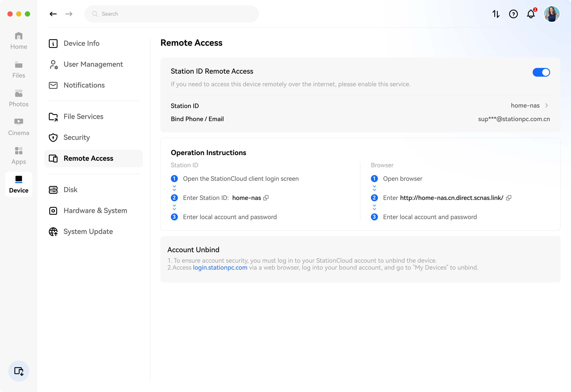The height and width of the screenshot is (392, 571).
Task: Open notifications bell with red badge
Action: (x=531, y=14)
